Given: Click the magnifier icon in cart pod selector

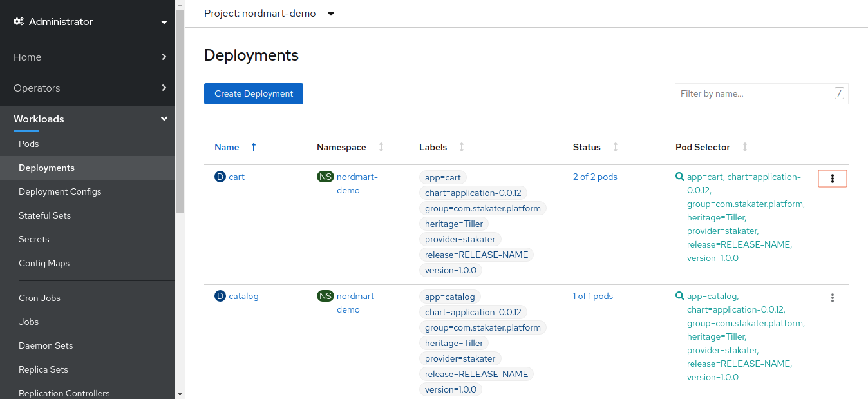Looking at the screenshot, I should 679,177.
